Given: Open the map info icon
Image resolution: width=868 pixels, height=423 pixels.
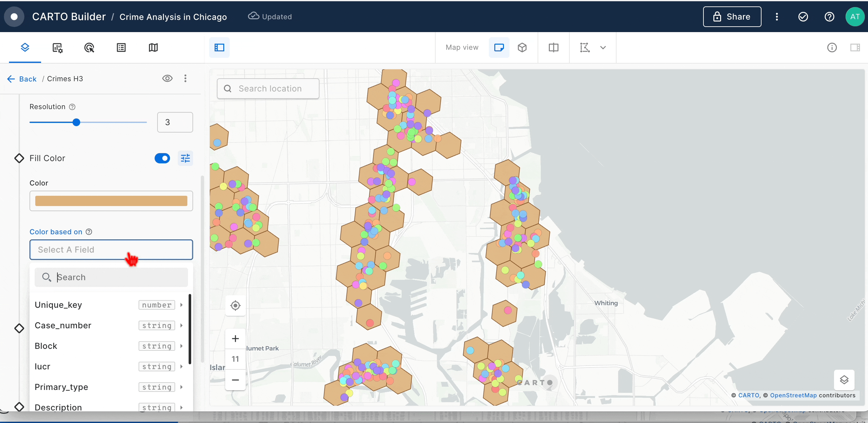Looking at the screenshot, I should 832,47.
